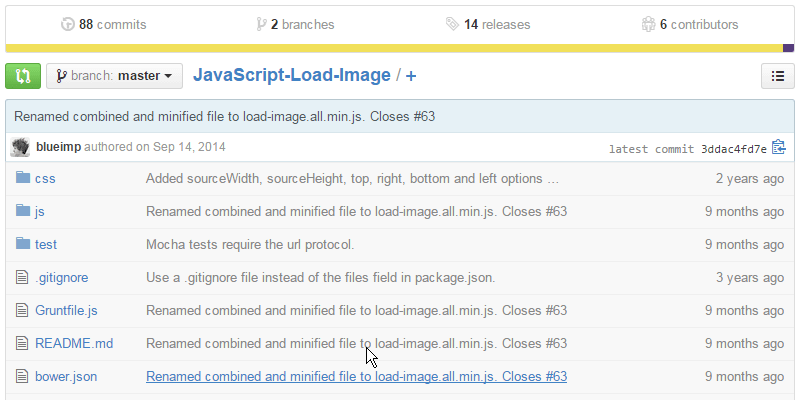Image resolution: width=800 pixels, height=400 pixels.
Task: Show the 6 contributors list
Action: tap(690, 24)
